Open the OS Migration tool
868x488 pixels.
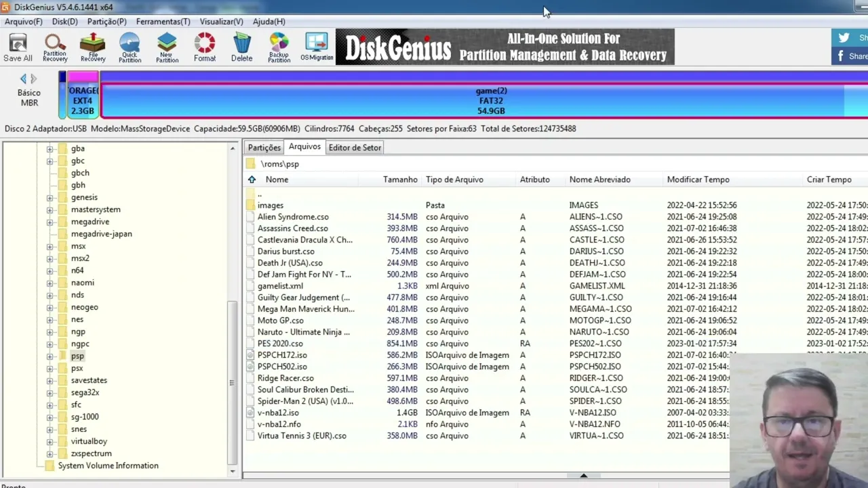[317, 47]
